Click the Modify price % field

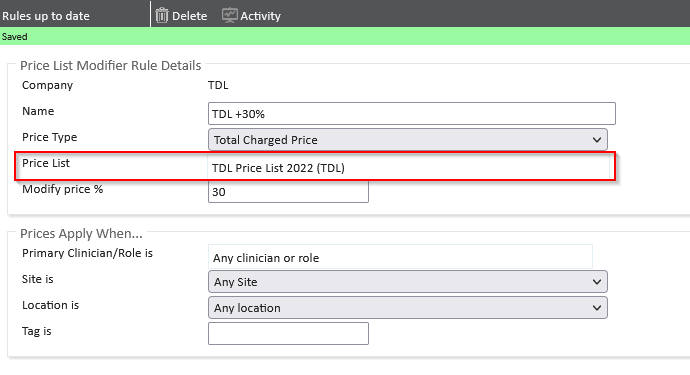288,192
